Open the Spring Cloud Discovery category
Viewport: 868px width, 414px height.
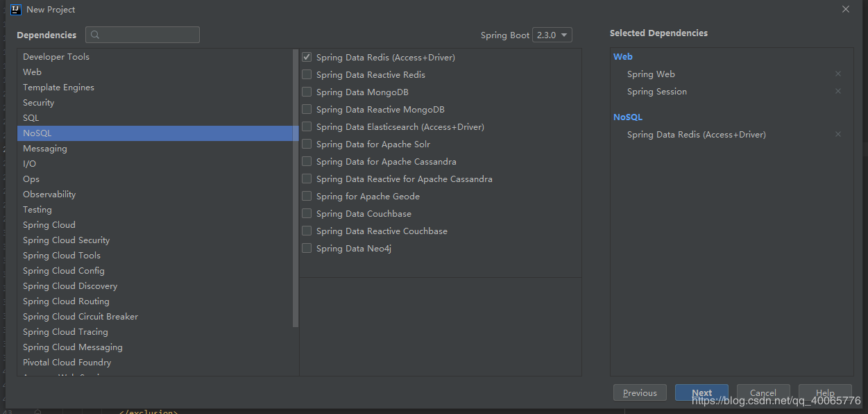[70, 286]
